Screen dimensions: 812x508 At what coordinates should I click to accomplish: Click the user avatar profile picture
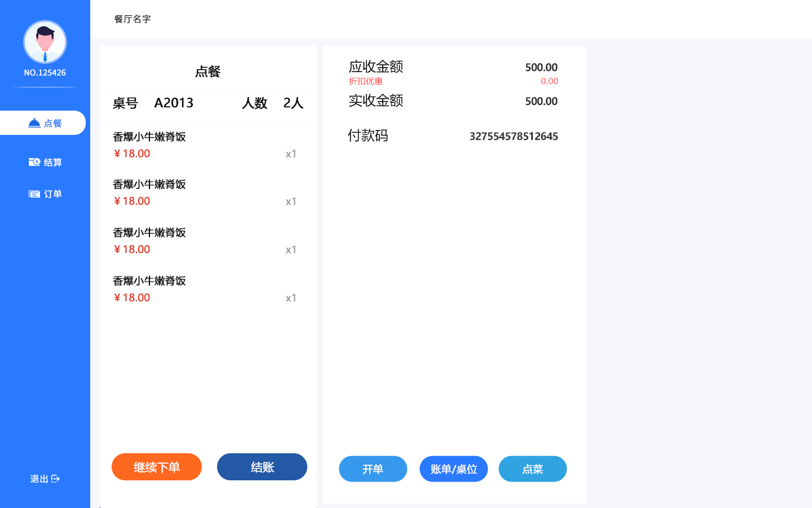(45, 42)
